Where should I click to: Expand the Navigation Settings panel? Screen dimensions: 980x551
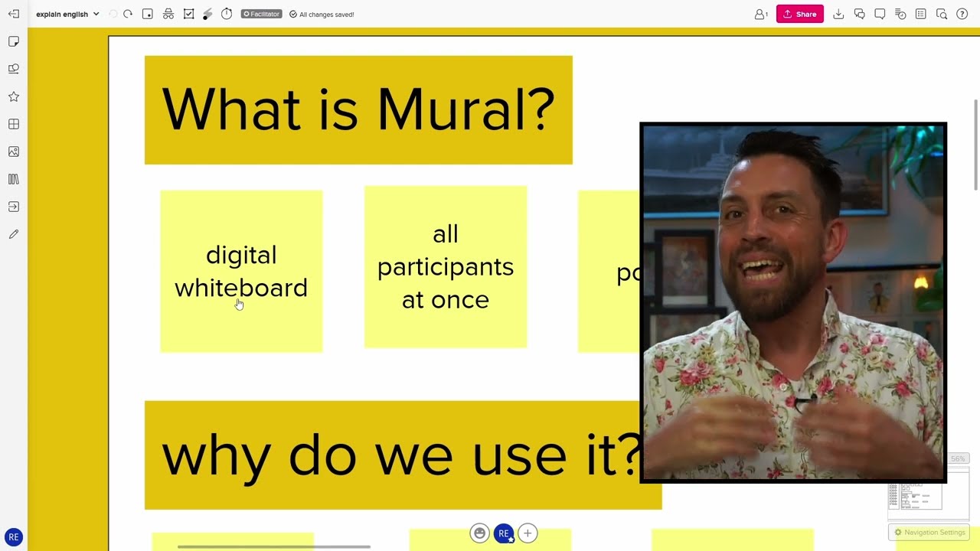pos(928,532)
